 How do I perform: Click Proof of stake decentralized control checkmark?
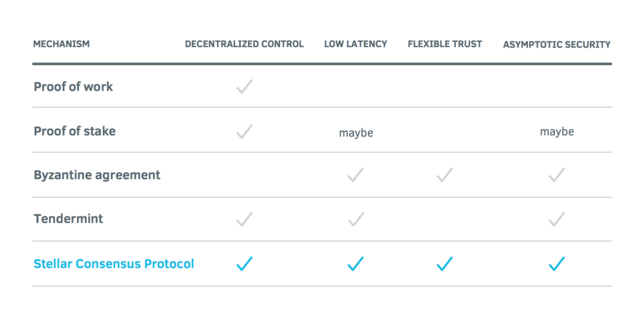(x=244, y=132)
